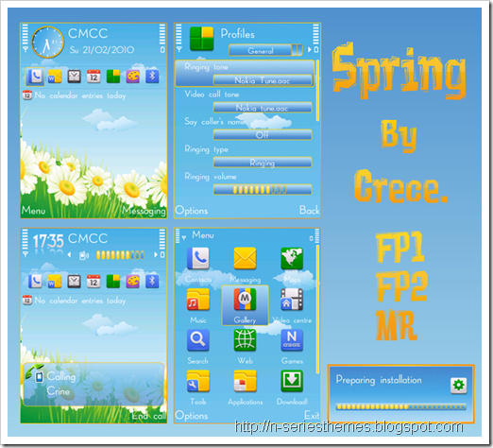The image size is (493, 448).
Task: Open Maps icon in Menu grid
Action: pos(292,258)
